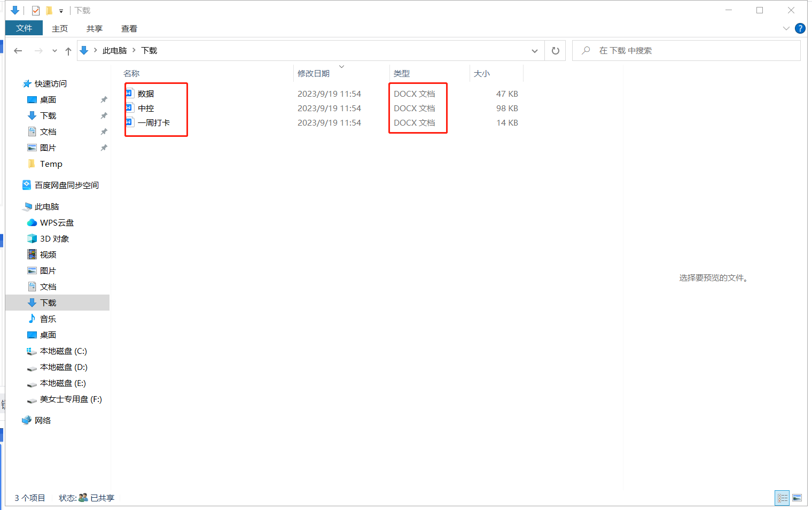Click the search magnifier icon in the search box

click(x=585, y=50)
